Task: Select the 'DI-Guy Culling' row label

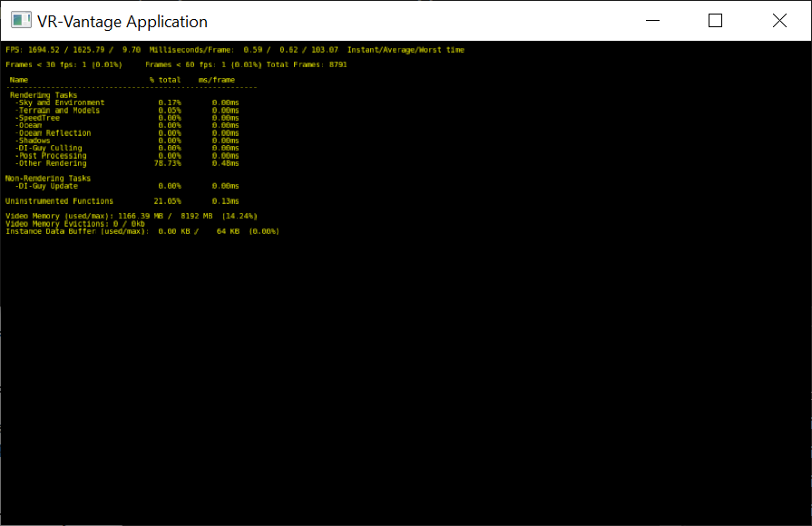Action: coord(48,148)
